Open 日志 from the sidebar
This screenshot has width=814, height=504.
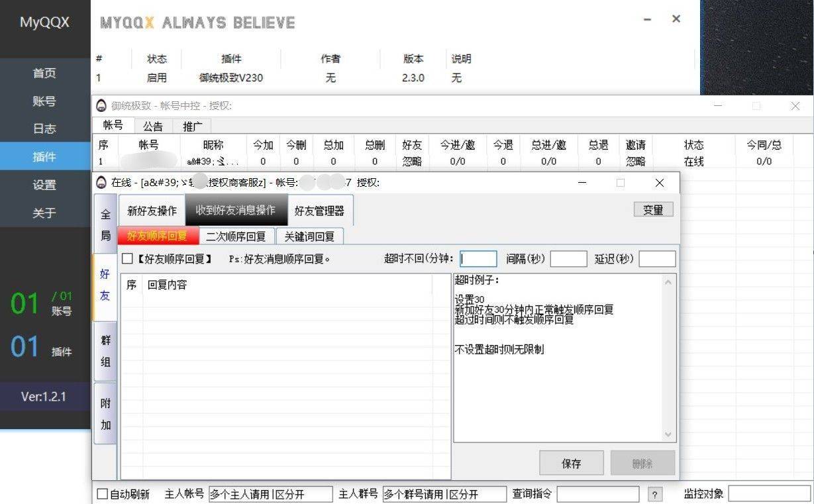44,129
